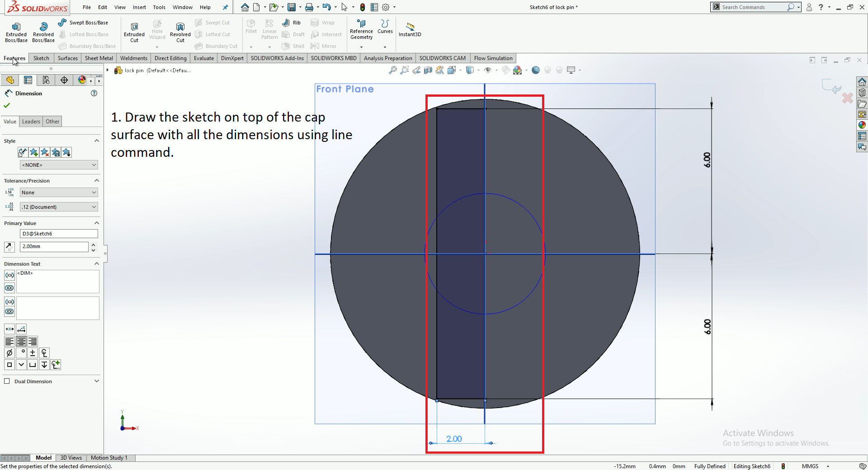868x470 pixels.
Task: Open the Options gear icon
Action: pos(386,7)
